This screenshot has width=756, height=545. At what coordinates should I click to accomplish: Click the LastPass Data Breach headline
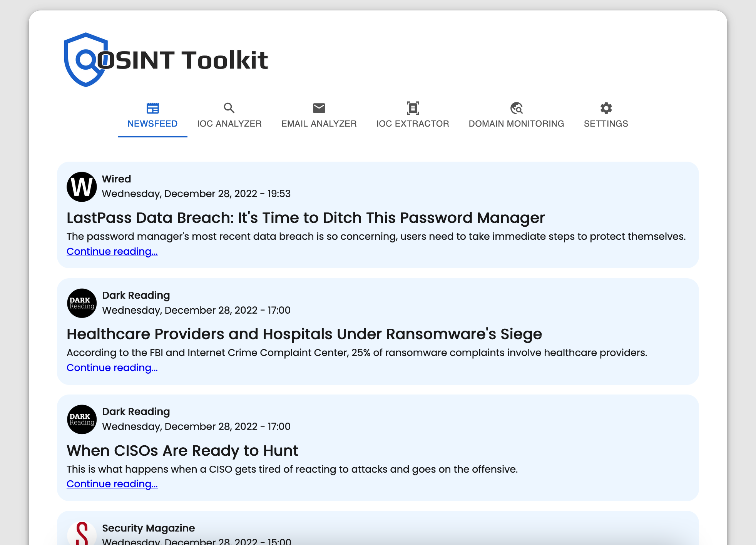pyautogui.click(x=306, y=218)
